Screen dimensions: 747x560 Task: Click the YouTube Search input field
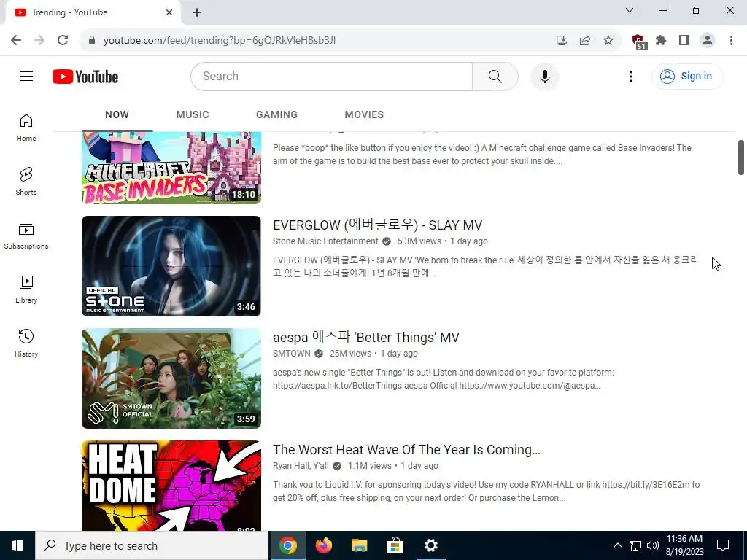[332, 76]
